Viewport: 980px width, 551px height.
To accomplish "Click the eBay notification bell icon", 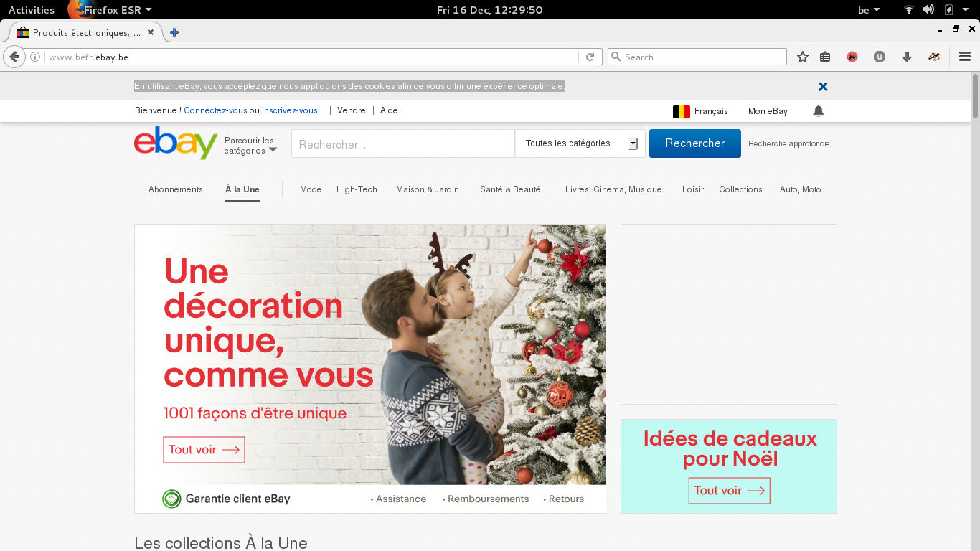I will (819, 111).
